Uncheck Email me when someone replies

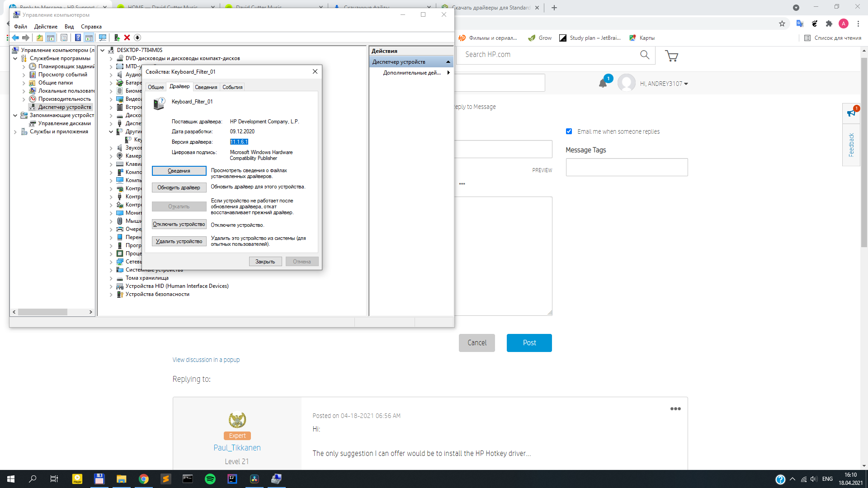[569, 131]
